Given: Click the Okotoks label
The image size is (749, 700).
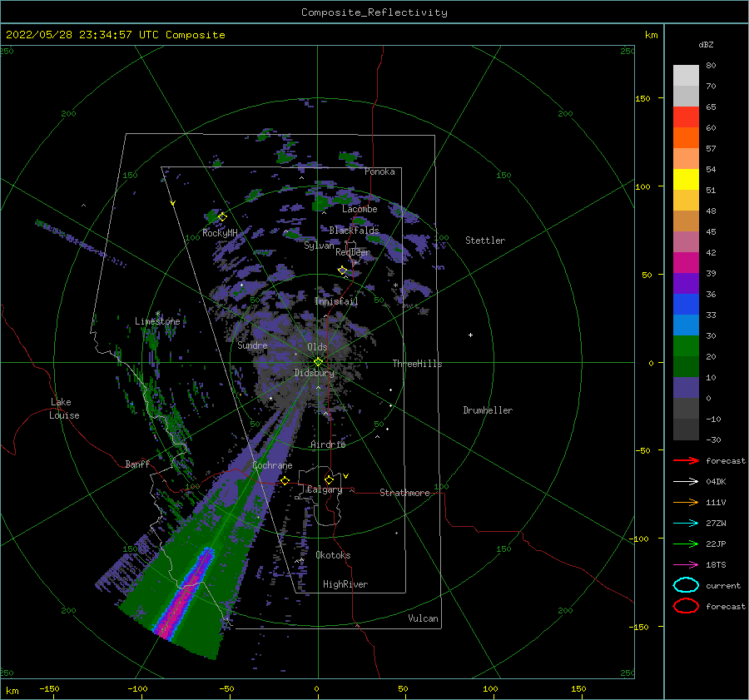Looking at the screenshot, I should coord(333,555).
